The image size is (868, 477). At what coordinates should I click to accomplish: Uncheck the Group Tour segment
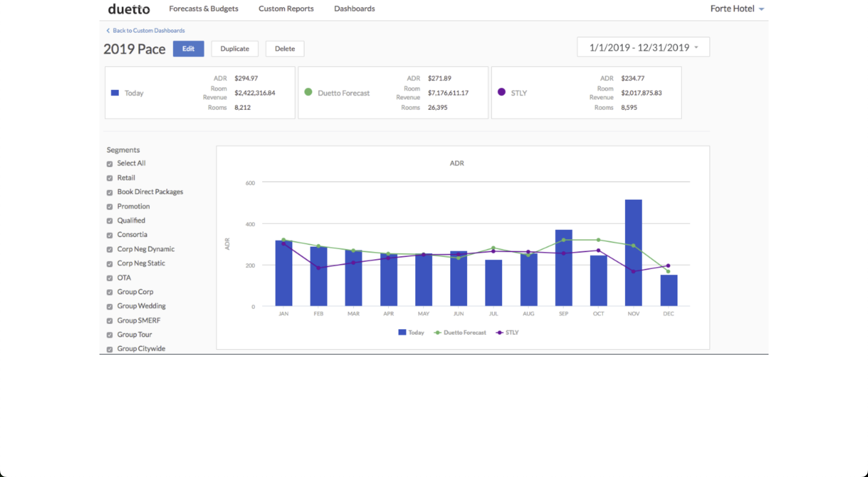109,335
